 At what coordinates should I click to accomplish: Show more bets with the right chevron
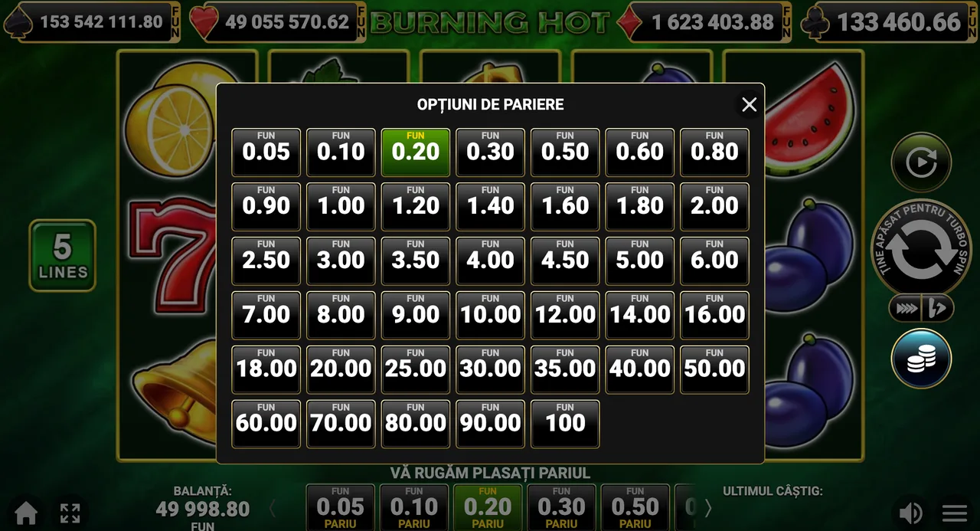click(x=707, y=507)
